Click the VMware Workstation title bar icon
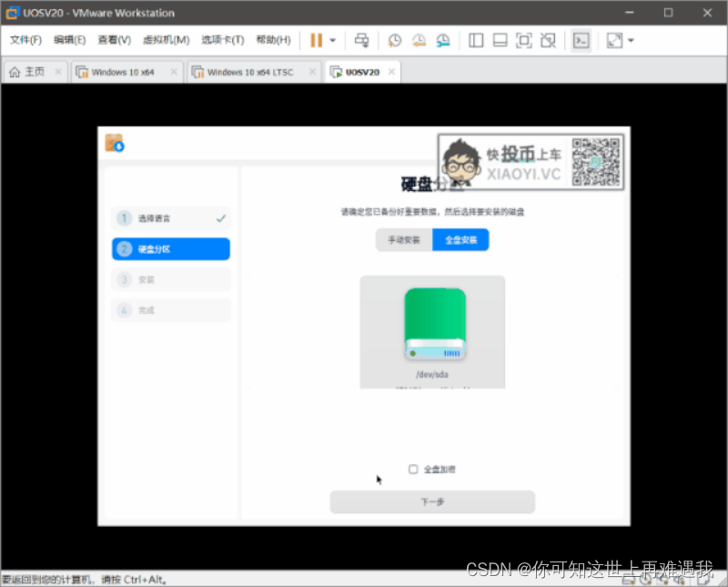728x587 pixels. pos(13,13)
